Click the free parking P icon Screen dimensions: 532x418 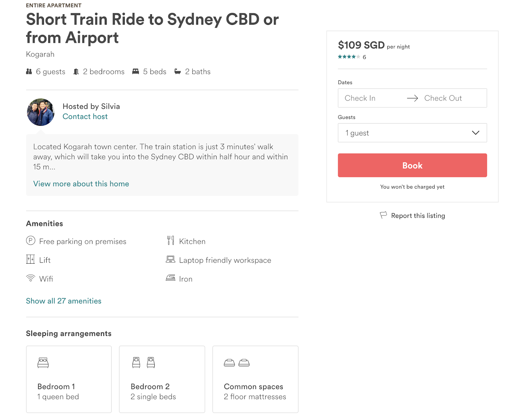(31, 240)
